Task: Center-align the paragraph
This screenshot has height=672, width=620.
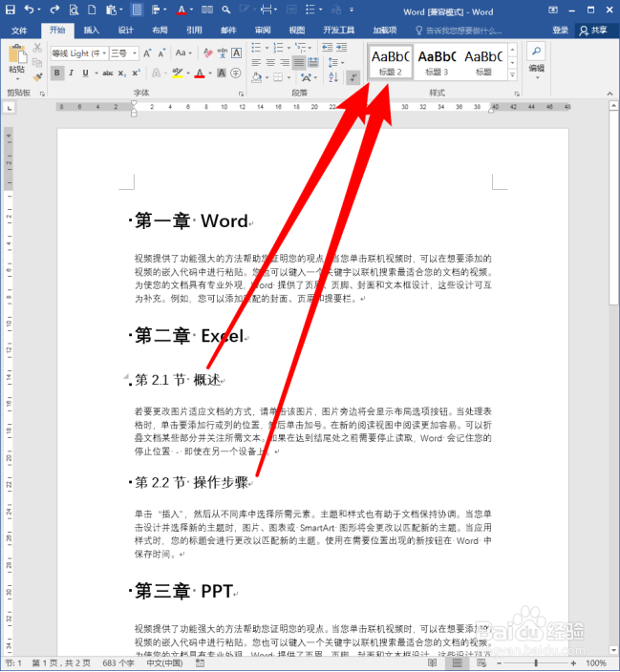Action: [270, 63]
